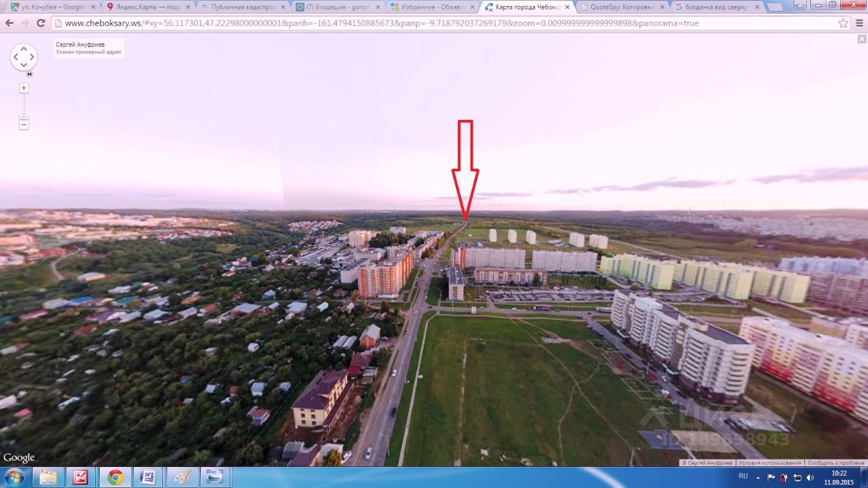Change input language via the RU indicator
868x488 pixels.
point(743,476)
